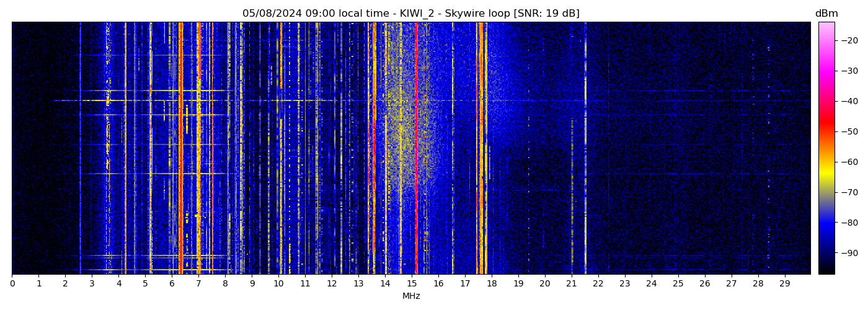Click the MHz x-axis label
Viewport: 868px width, 310px height.
click(x=411, y=296)
